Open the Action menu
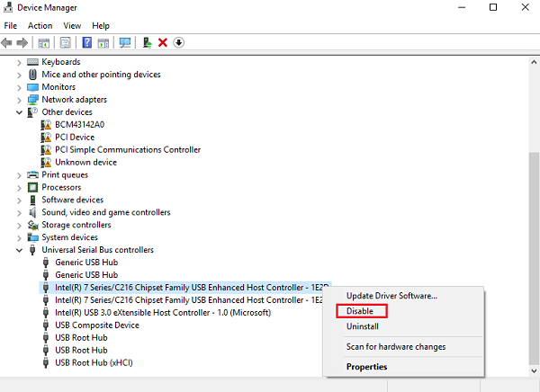The height and width of the screenshot is (392, 540). 40,26
